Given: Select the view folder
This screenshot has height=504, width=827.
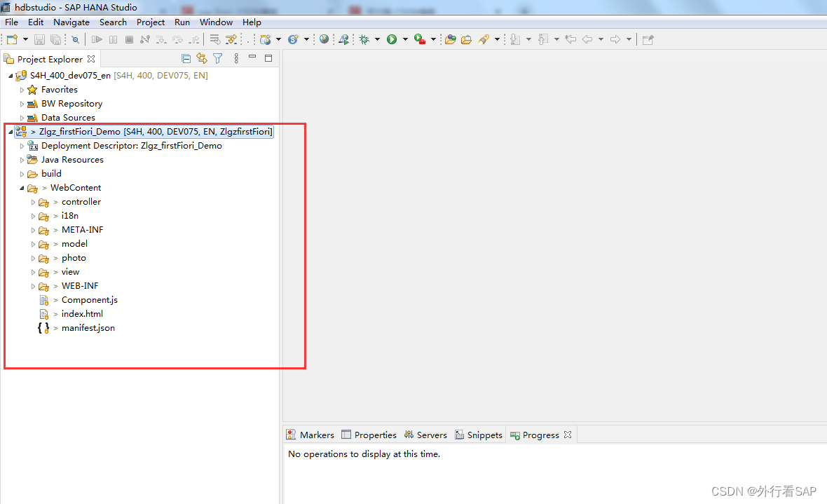Looking at the screenshot, I should [70, 272].
